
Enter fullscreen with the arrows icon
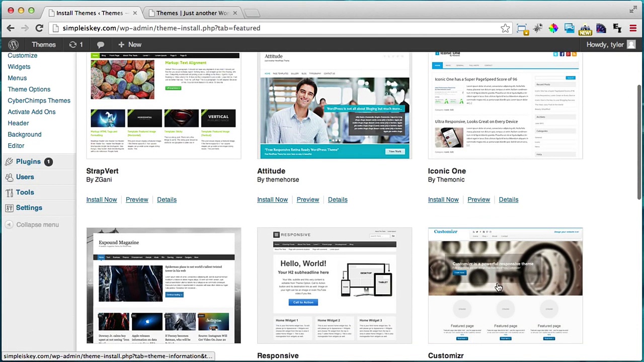point(633,10)
